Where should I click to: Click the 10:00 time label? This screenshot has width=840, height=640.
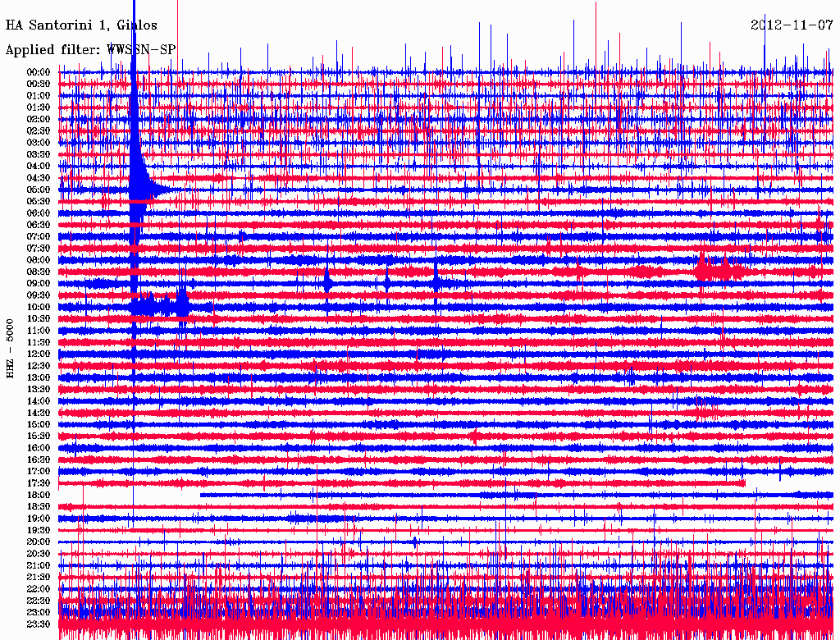(x=39, y=307)
